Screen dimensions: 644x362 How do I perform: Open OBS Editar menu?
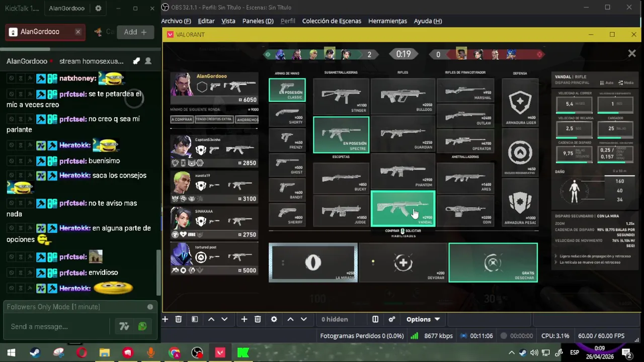coord(206,21)
